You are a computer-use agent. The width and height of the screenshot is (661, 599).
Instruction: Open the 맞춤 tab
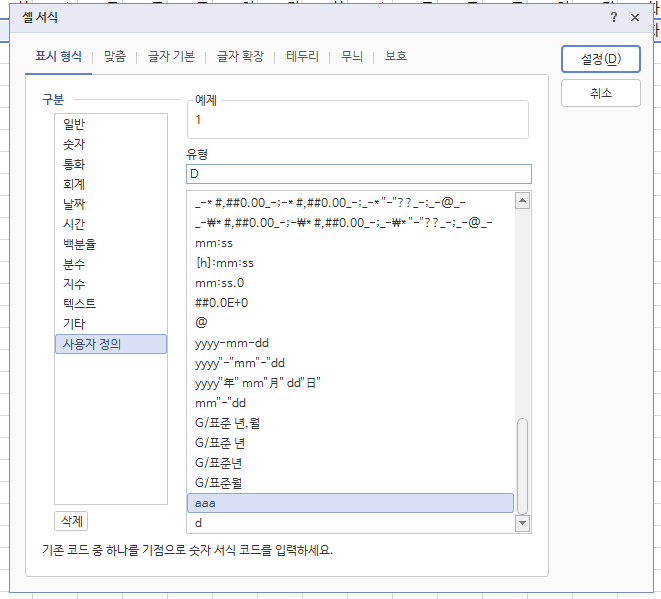[115, 56]
